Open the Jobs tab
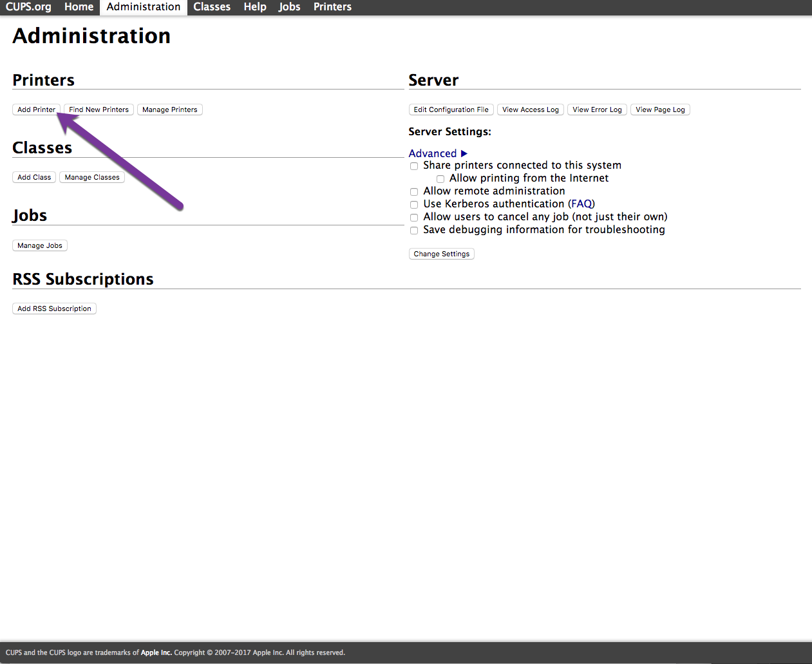This screenshot has height=664, width=812. (x=290, y=7)
